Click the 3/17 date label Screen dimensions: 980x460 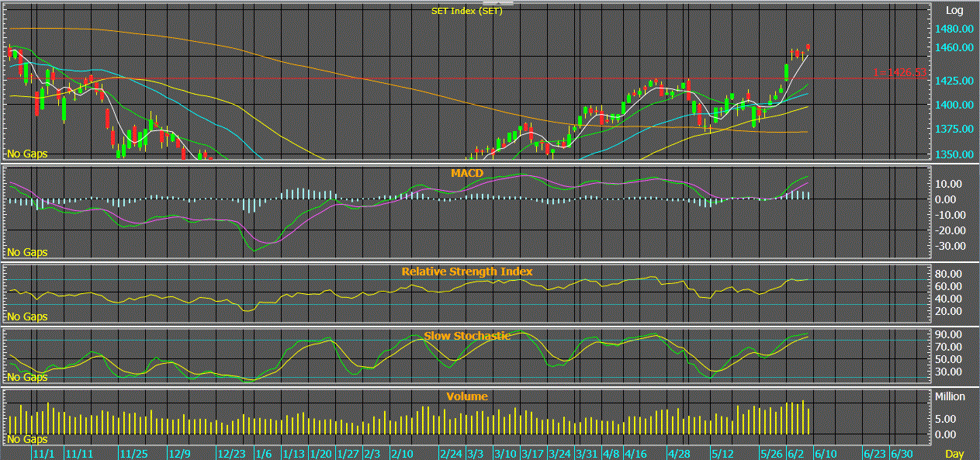click(x=532, y=453)
